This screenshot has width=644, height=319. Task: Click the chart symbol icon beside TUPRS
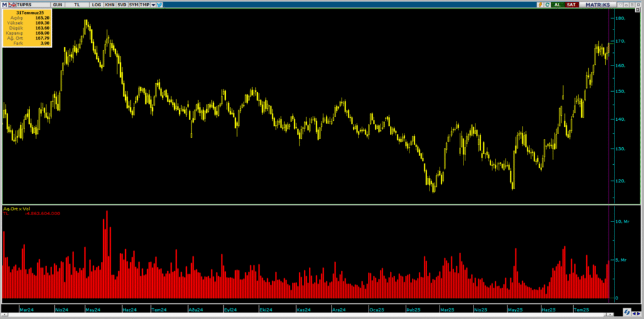point(11,4)
